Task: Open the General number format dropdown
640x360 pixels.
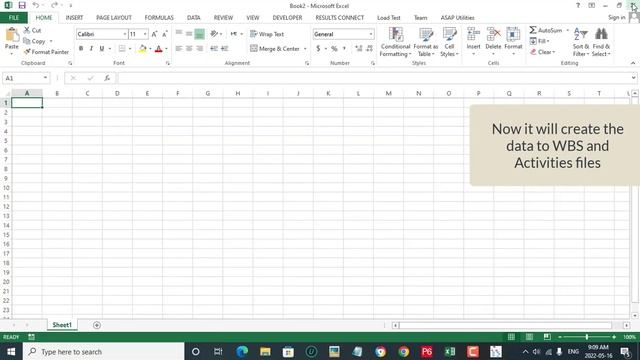Action: [371, 34]
